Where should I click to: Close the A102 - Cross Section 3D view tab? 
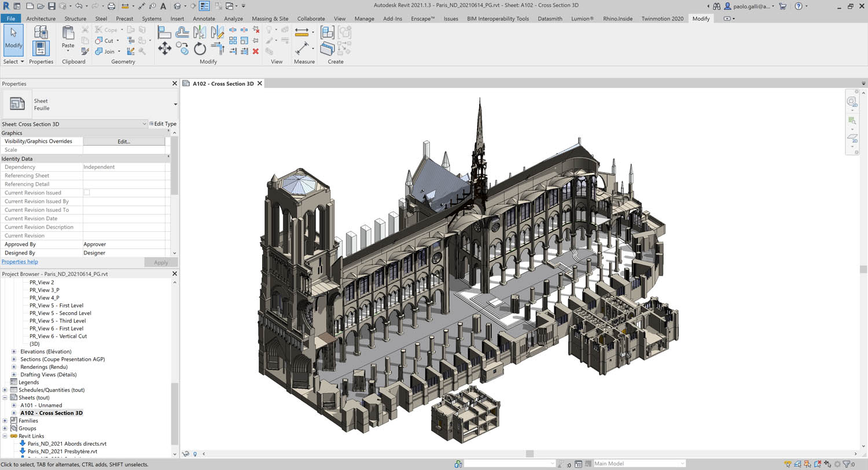pyautogui.click(x=260, y=83)
